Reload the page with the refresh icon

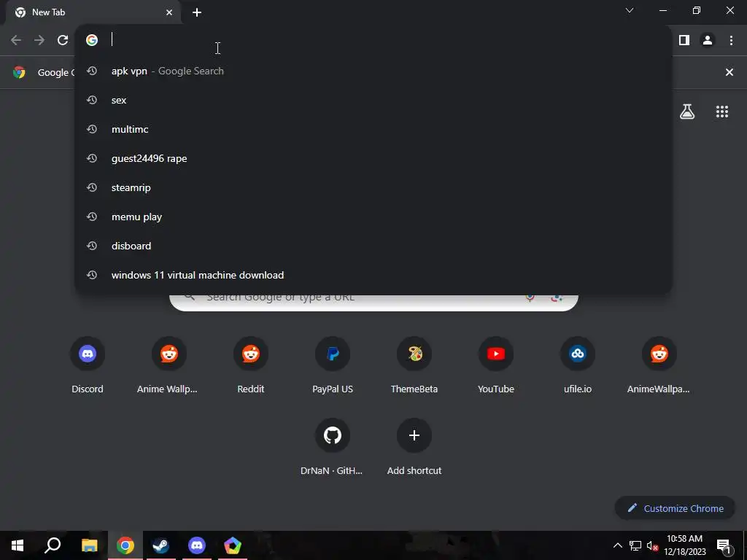(63, 40)
